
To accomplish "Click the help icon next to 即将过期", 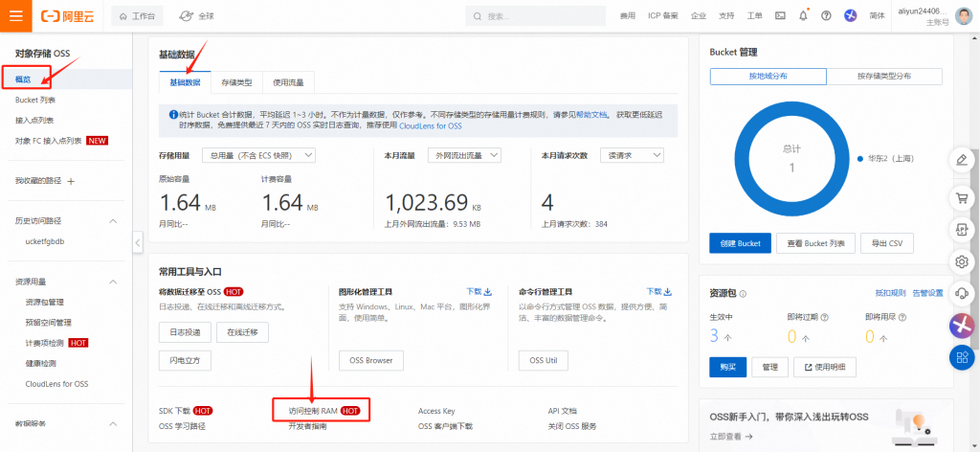I will pyautogui.click(x=824, y=317).
